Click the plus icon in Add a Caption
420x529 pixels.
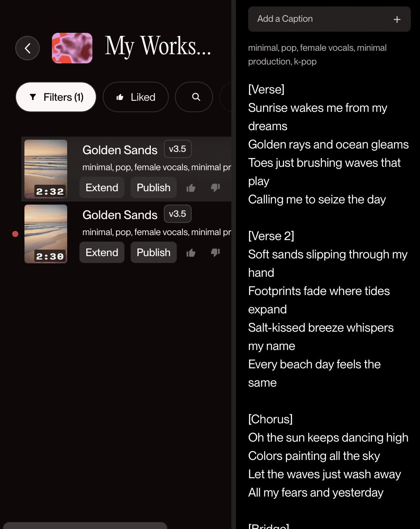(x=397, y=19)
